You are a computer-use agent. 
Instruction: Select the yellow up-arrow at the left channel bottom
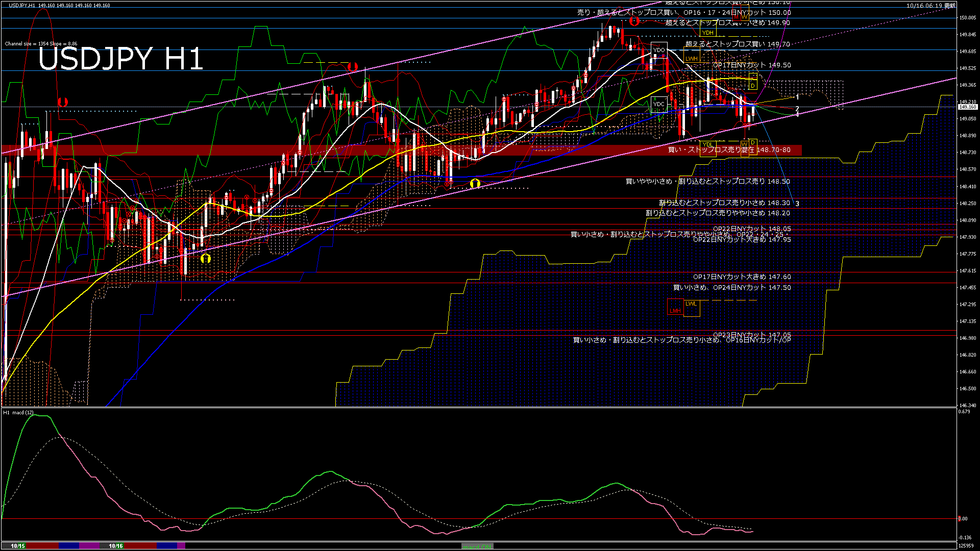(x=205, y=259)
